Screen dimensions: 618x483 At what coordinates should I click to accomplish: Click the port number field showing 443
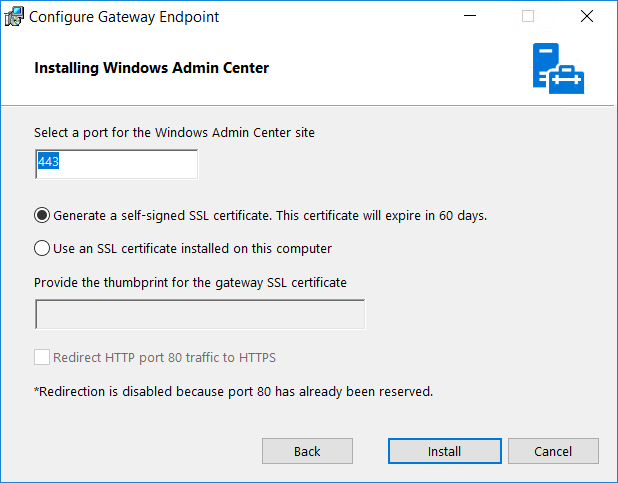pos(117,164)
